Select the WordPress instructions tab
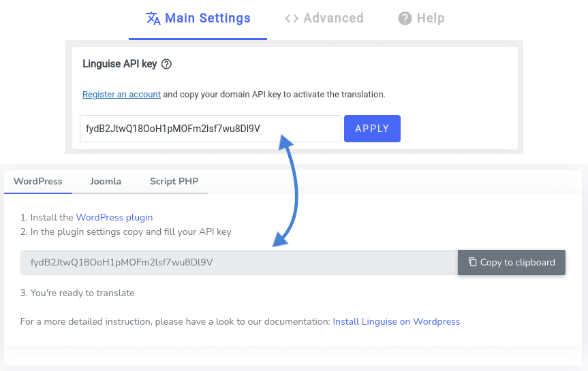The height and width of the screenshot is (371, 588). (x=38, y=181)
